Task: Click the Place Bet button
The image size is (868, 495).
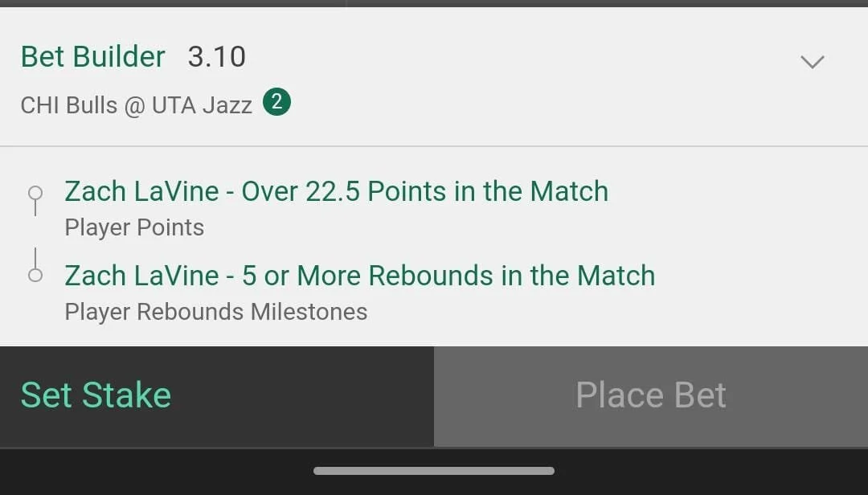Action: [651, 396]
